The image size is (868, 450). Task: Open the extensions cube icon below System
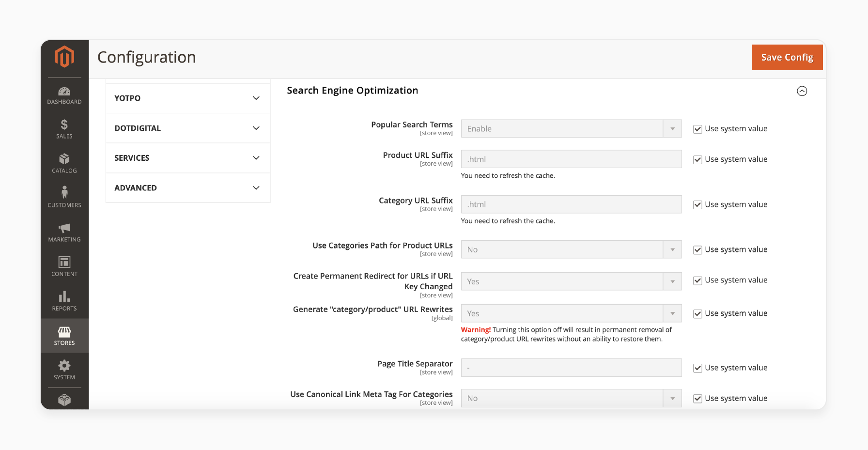[64, 400]
